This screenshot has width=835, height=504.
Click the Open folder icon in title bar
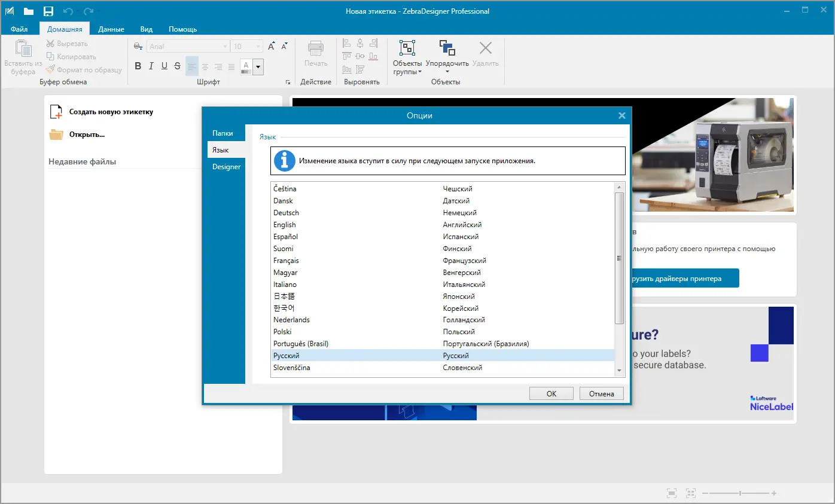click(x=29, y=11)
